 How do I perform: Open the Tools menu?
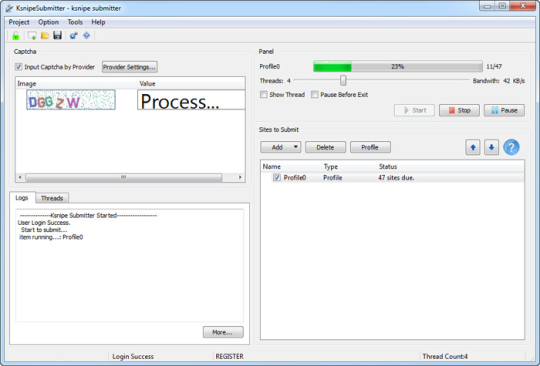click(75, 22)
